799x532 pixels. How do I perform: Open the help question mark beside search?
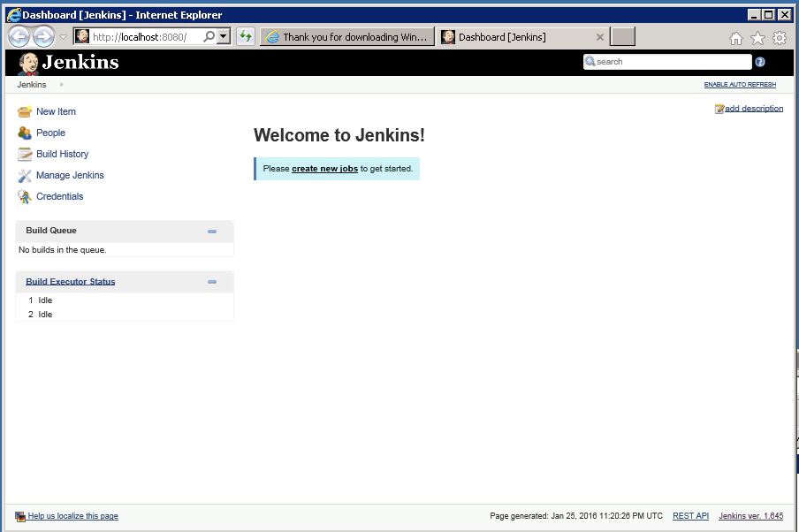(759, 61)
